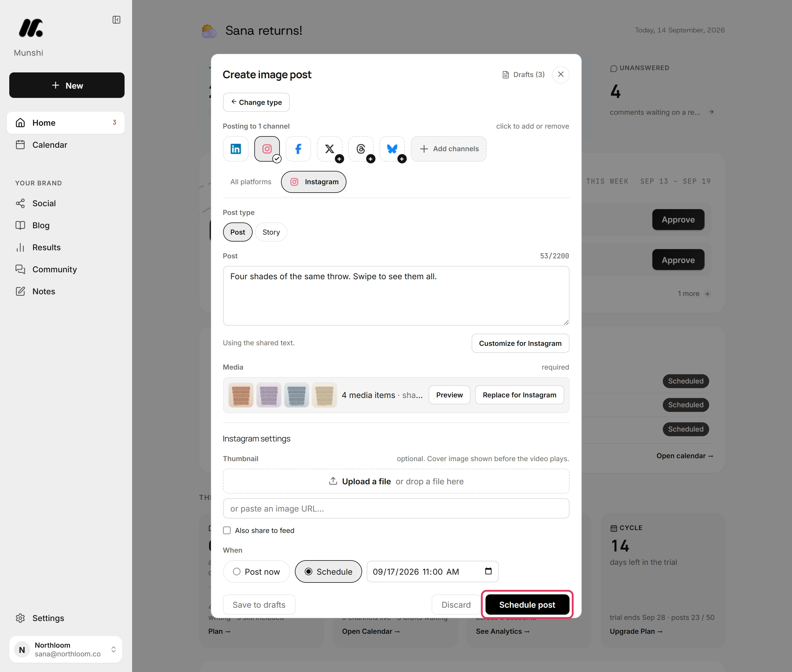
Task: Click Add channels button
Action: (449, 149)
